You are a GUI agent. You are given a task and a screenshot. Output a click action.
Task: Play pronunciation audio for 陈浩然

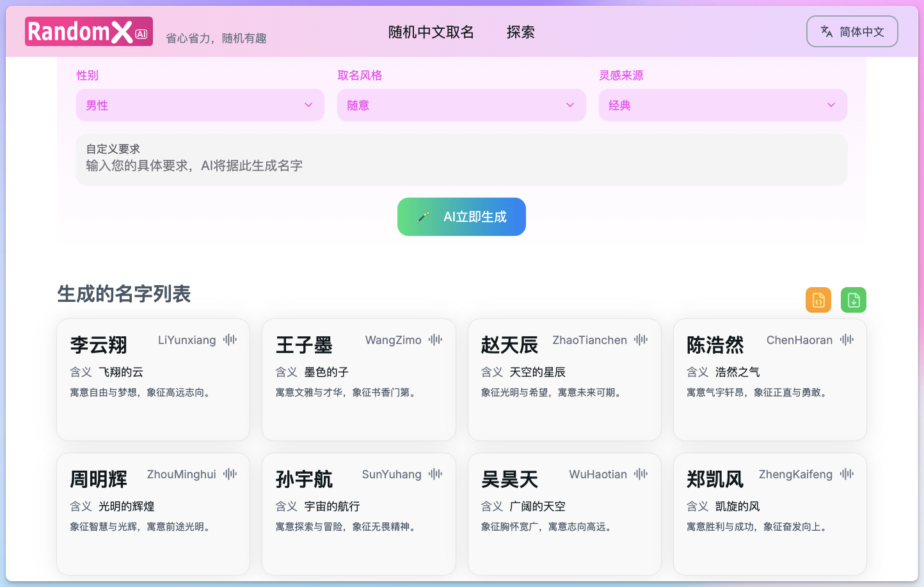[x=846, y=340]
